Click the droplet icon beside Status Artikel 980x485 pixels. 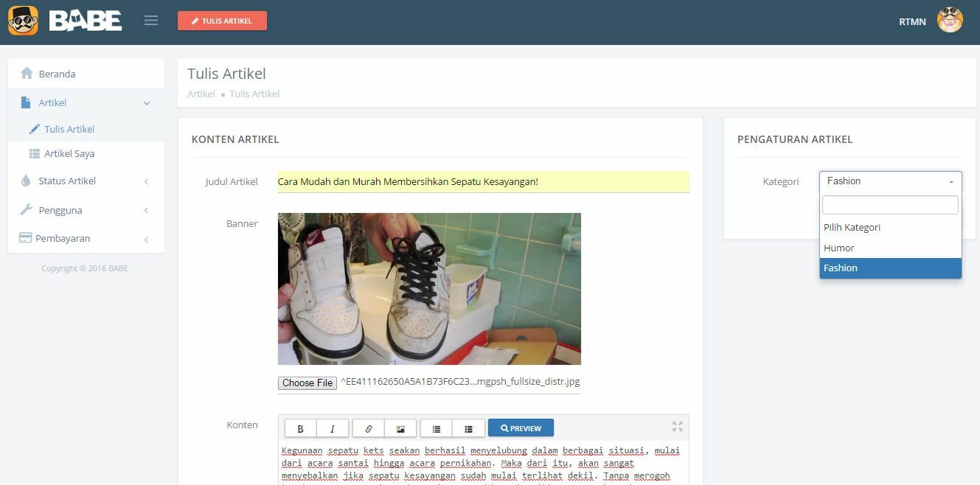(26, 181)
